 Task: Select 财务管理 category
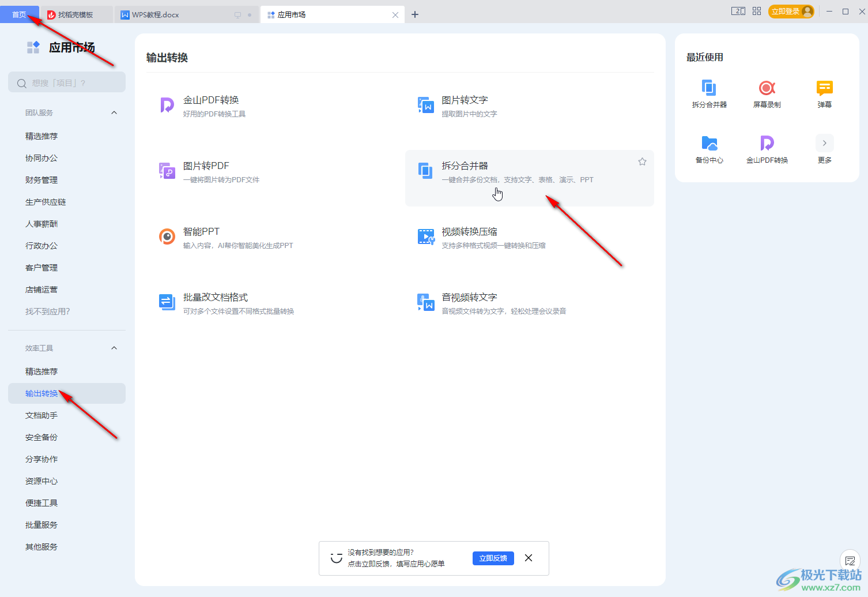(x=41, y=180)
